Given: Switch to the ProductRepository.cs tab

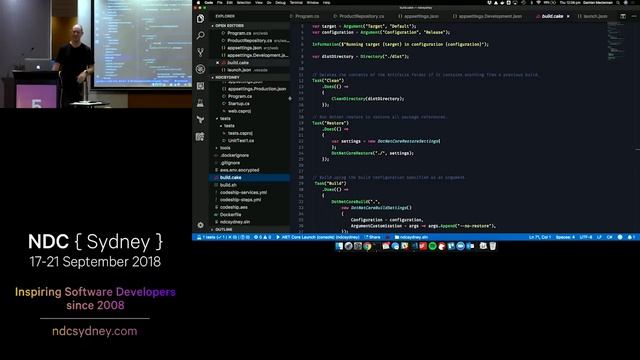Looking at the screenshot, I should pyautogui.click(x=361, y=16).
